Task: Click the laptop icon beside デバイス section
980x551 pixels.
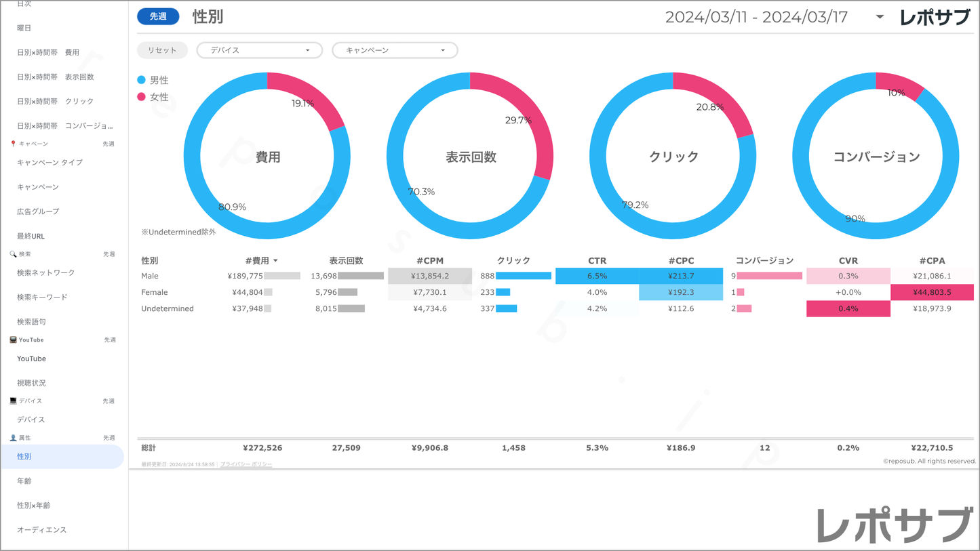Action: pos(13,401)
